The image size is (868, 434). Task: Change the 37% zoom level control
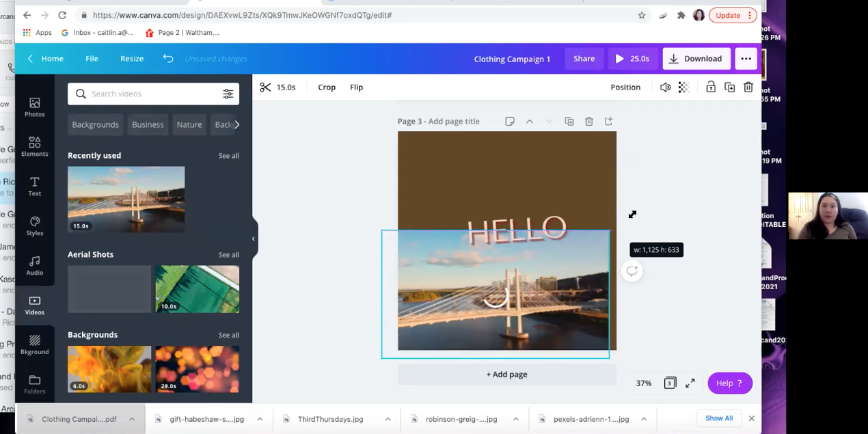tap(643, 383)
